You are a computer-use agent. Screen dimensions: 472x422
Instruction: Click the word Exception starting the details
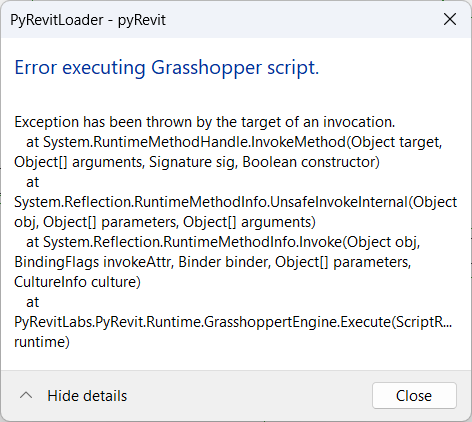tap(46, 122)
